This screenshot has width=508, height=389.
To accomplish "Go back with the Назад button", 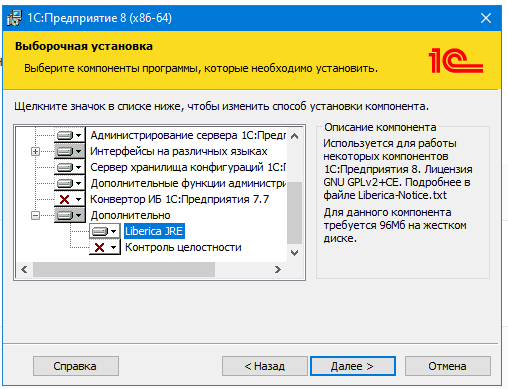I will tap(265, 366).
